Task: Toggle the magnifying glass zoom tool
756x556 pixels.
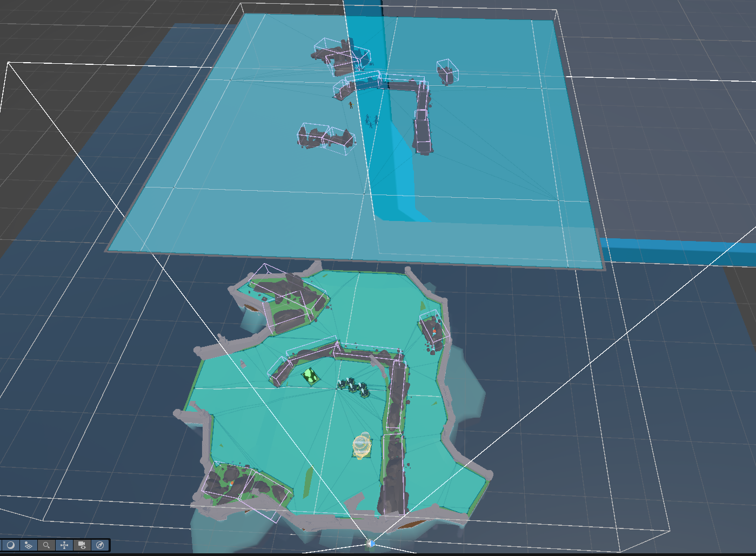Action: [46, 546]
